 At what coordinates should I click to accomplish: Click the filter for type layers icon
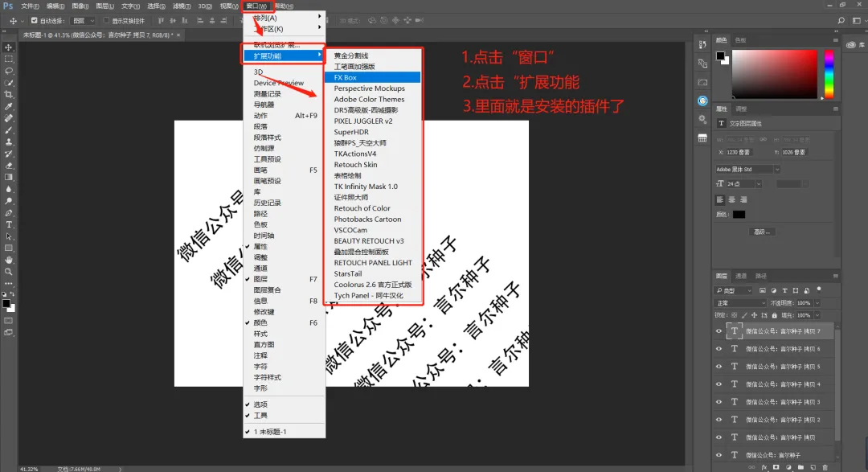tap(784, 290)
